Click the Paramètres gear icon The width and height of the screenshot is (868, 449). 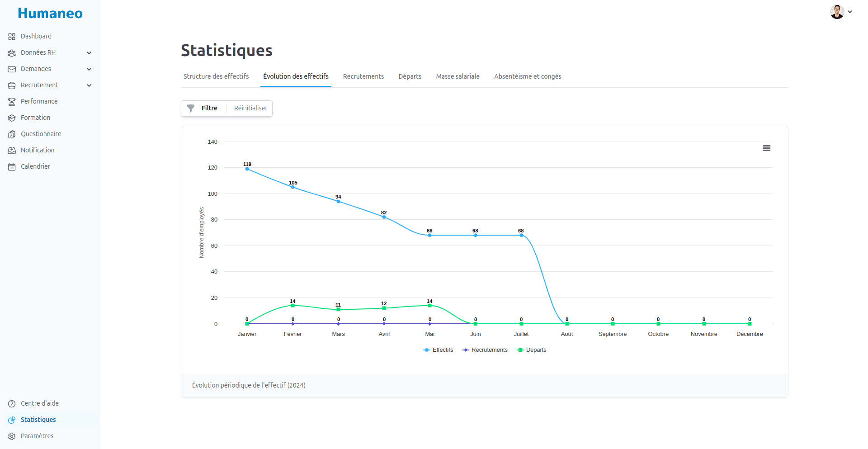(x=12, y=436)
